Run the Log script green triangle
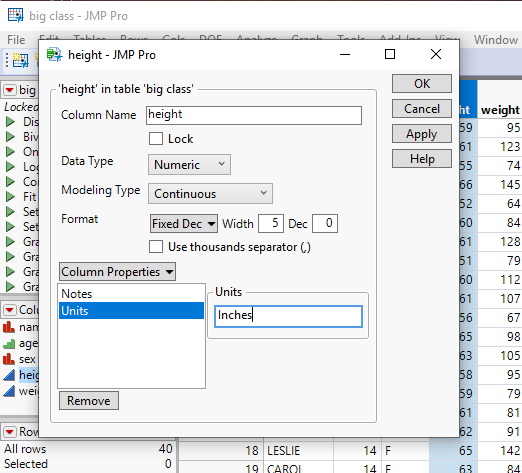 [10, 167]
